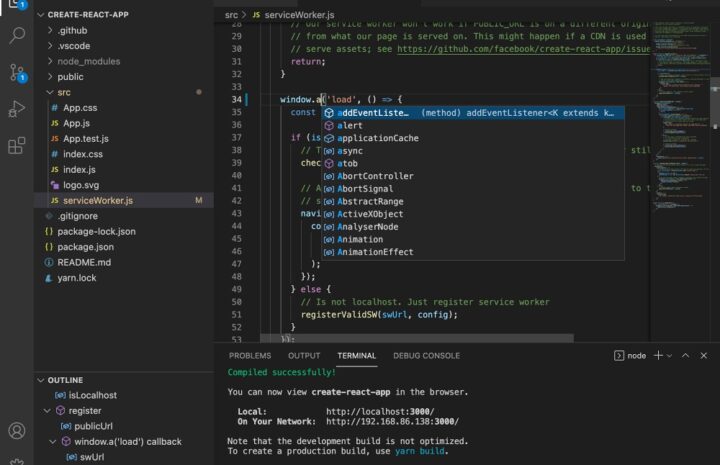
Task: Choose AbstractRange autocomplete suggestion
Action: tap(472, 201)
